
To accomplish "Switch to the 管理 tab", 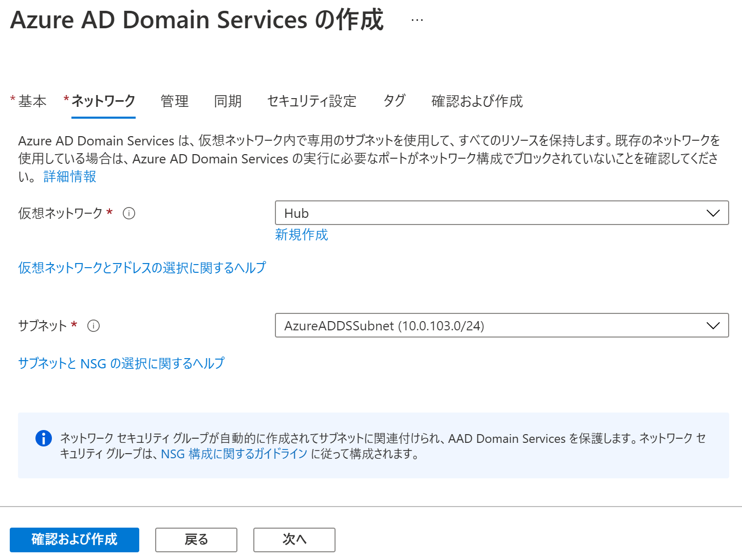I will click(174, 101).
